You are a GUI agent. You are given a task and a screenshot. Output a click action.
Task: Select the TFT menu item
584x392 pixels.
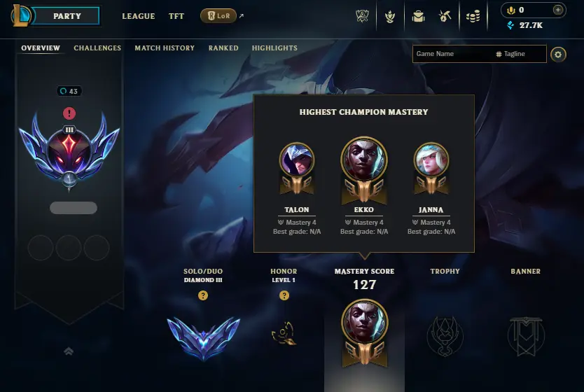pyautogui.click(x=176, y=16)
